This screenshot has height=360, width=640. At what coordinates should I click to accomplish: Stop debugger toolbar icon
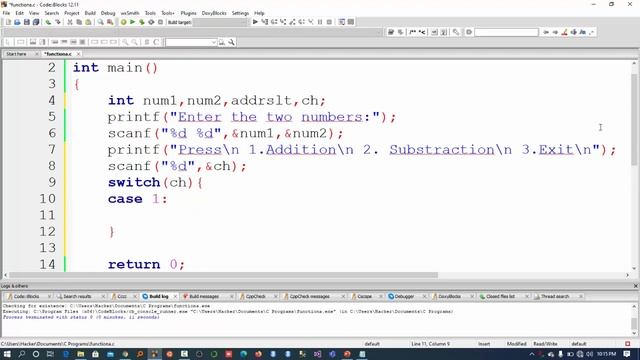point(329,22)
